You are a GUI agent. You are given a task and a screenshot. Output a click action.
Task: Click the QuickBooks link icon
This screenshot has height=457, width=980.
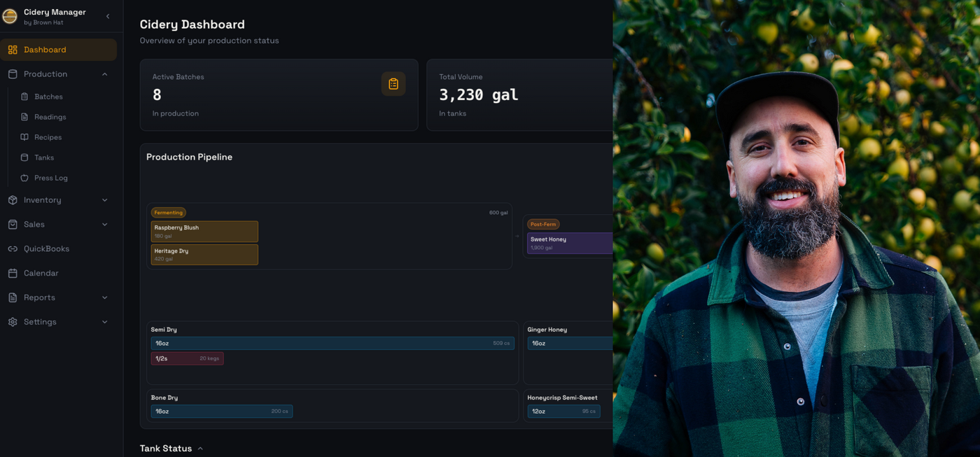point(13,249)
